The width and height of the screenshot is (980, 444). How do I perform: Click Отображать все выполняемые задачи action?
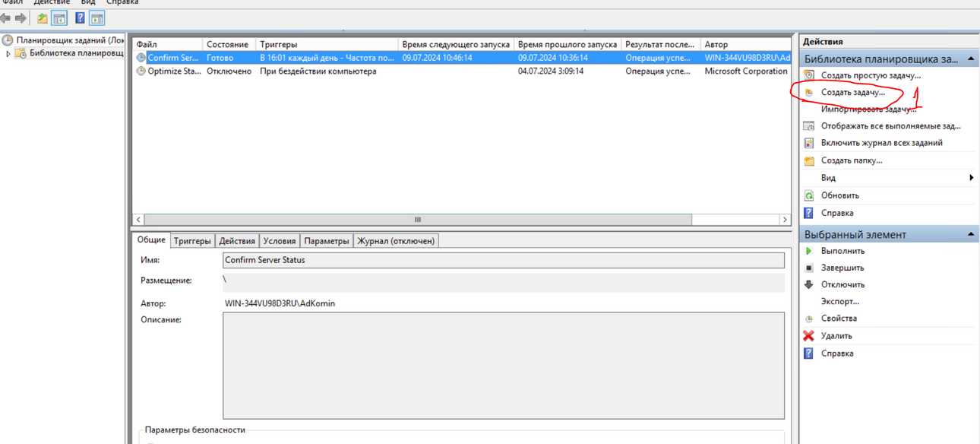tap(890, 126)
